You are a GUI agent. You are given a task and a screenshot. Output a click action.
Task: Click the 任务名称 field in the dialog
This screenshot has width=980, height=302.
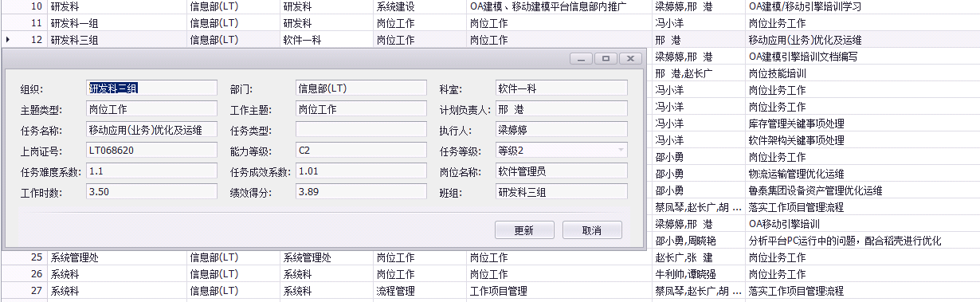(151, 129)
